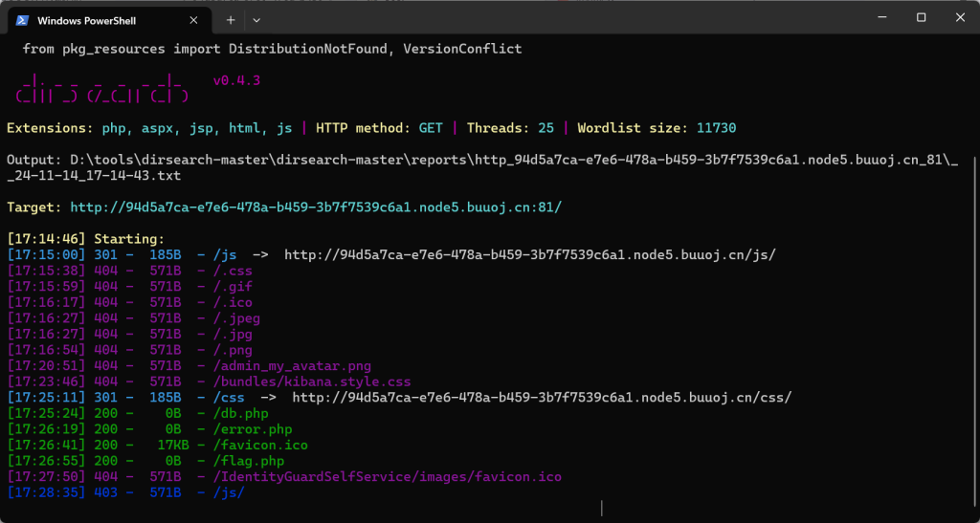This screenshot has width=980, height=523.
Task: Click the _24-11-14_17-14-43.txt filename
Action: (94, 175)
